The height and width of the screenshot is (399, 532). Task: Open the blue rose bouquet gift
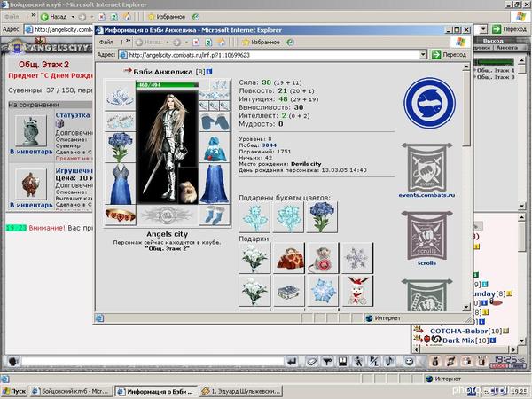[322, 217]
